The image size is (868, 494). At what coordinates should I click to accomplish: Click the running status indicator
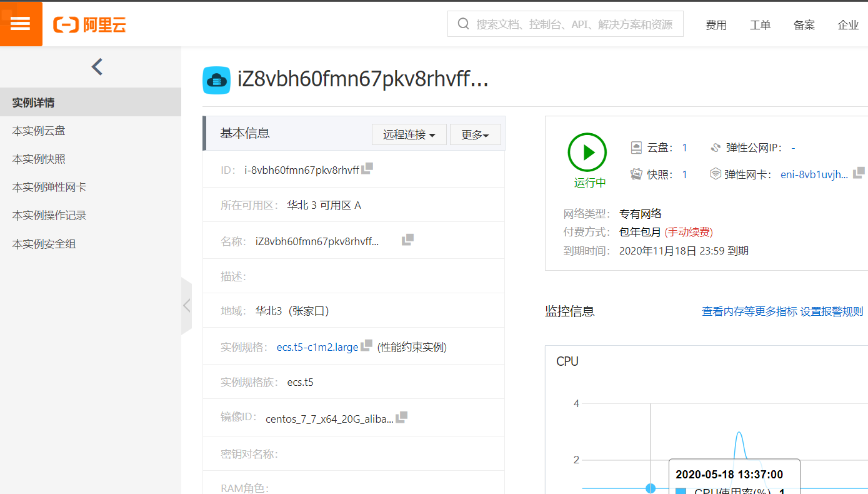(587, 152)
